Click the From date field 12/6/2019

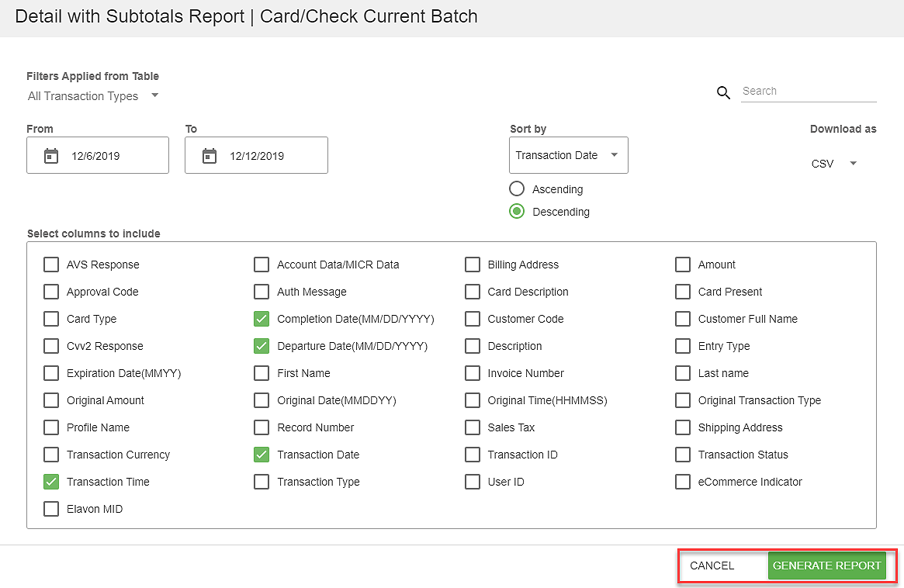click(x=109, y=156)
